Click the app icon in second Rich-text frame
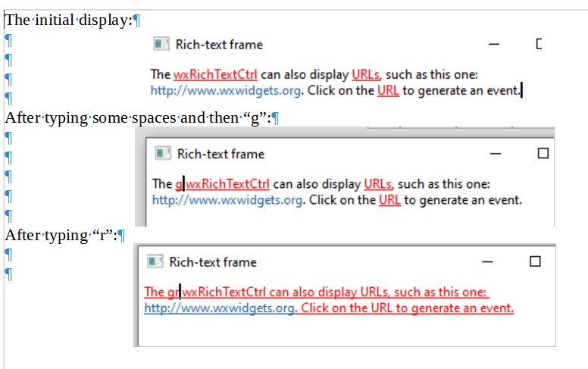Screen dimensions: 588x369 [163, 153]
